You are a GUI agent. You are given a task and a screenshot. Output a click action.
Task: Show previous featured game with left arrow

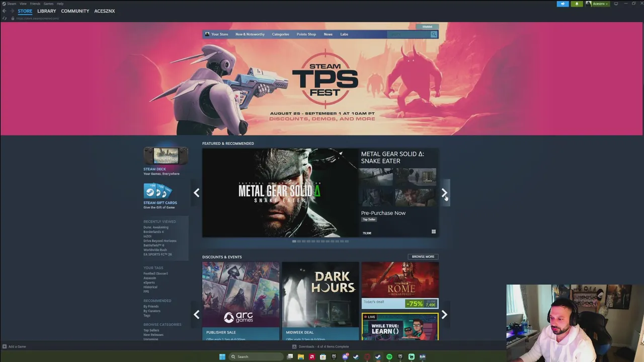click(197, 193)
